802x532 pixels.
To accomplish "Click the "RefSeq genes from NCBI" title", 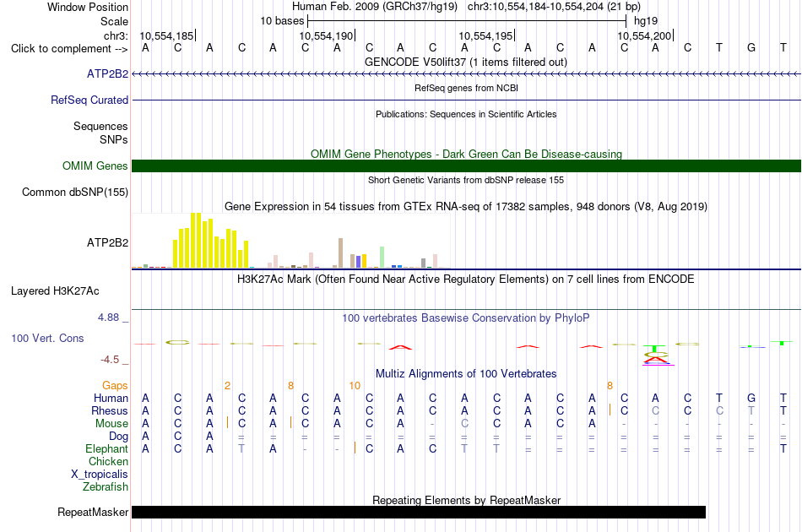I will (x=466, y=88).
